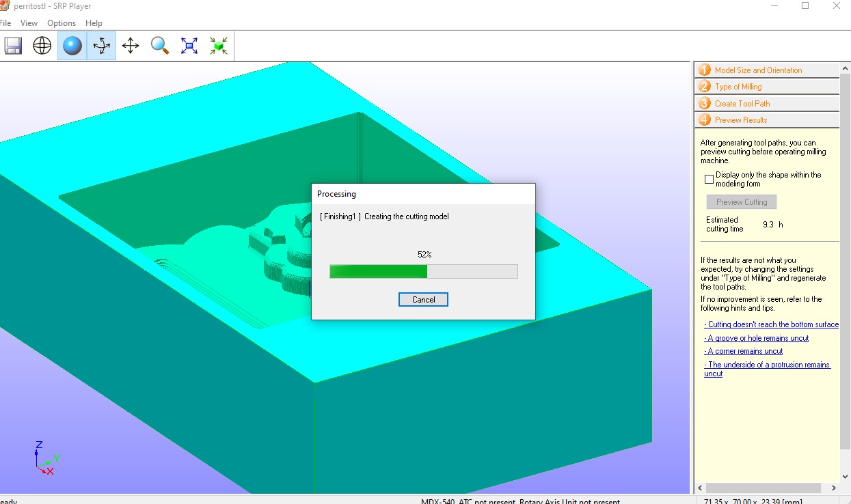Expand step 3 Create Tool Path
Image resolution: width=851 pixels, height=504 pixels.
click(x=768, y=103)
